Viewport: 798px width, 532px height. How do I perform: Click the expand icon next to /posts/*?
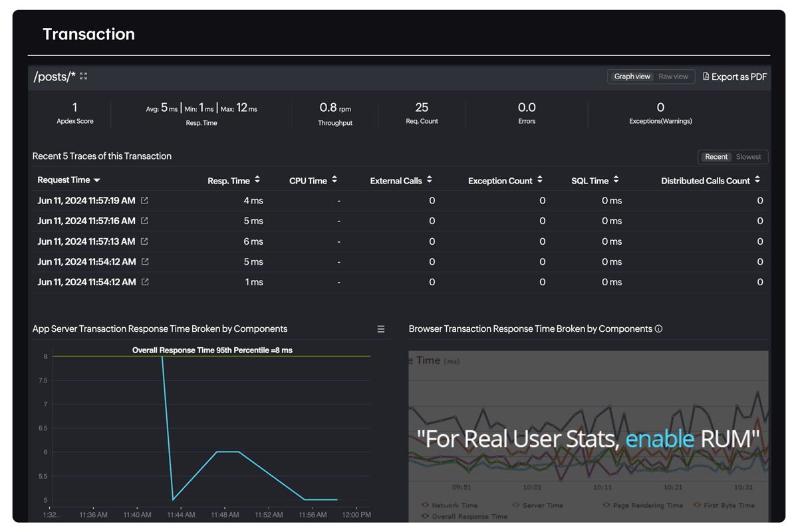point(82,75)
